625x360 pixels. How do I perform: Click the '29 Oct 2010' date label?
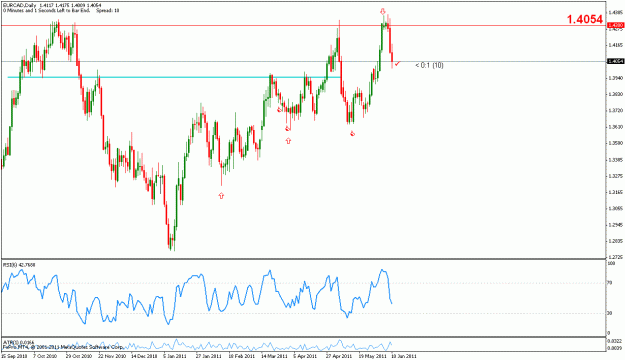coord(79,356)
